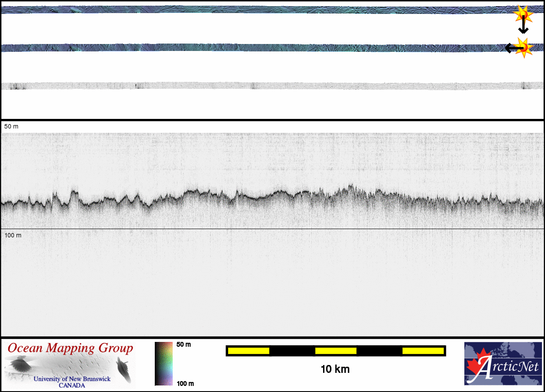Viewport: 545px width, 392px height.
Task: Open the Ocean Mapping Group title link
Action: coord(70,348)
